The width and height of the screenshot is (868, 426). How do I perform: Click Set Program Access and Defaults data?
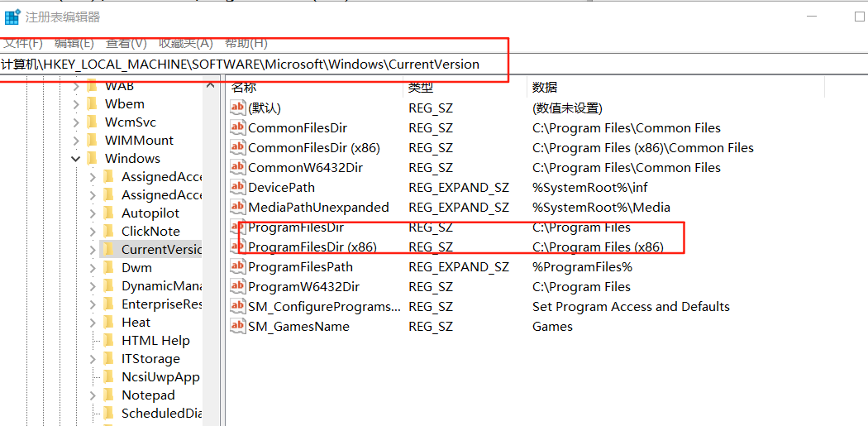(x=631, y=307)
